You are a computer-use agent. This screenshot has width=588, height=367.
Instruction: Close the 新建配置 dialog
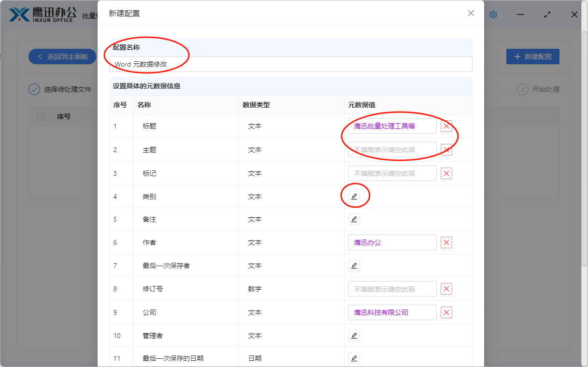point(471,13)
